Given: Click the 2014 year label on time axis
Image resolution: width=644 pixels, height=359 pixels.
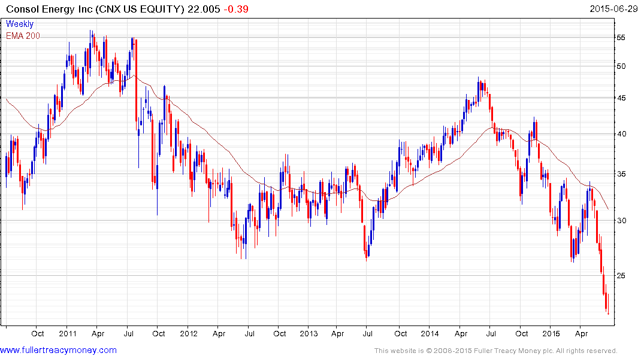Looking at the screenshot, I should (x=430, y=333).
